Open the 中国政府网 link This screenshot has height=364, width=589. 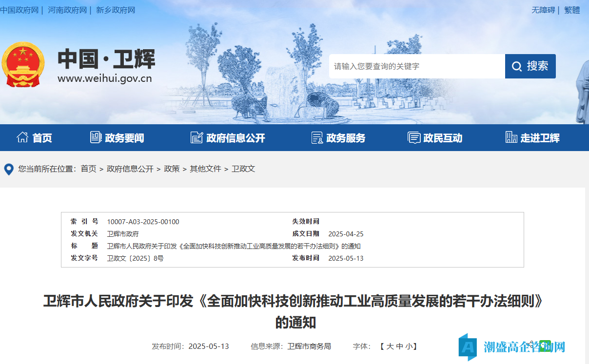click(20, 10)
